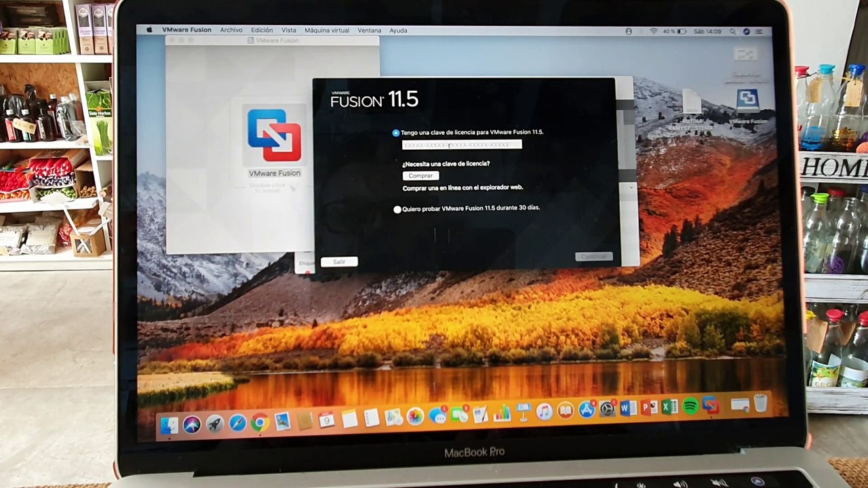The width and height of the screenshot is (868, 488).
Task: Open Calendar in the Dock
Action: coord(326,420)
